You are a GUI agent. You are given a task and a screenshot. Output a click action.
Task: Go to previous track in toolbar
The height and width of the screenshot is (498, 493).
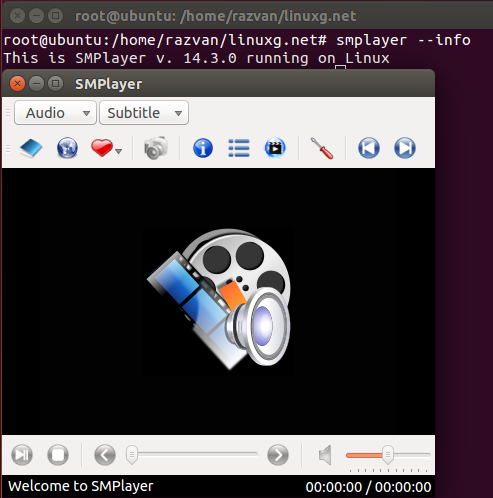coord(369,148)
